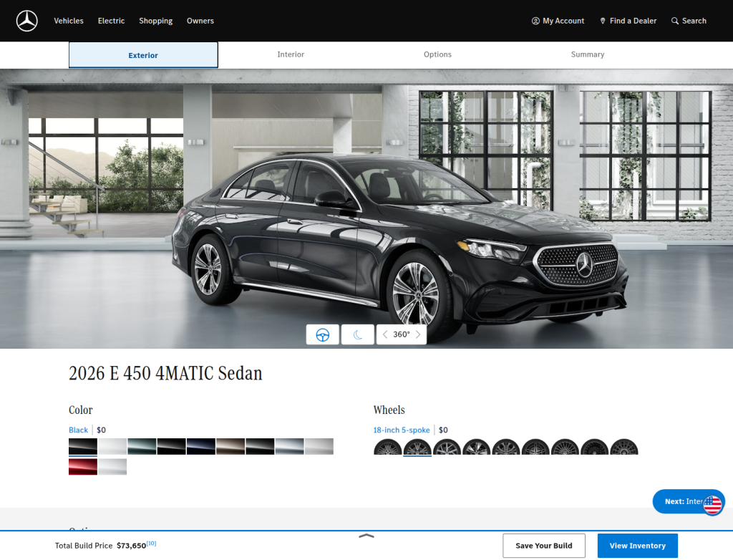Choose the fourth wheel option
The image size is (733, 560).
pos(476,448)
